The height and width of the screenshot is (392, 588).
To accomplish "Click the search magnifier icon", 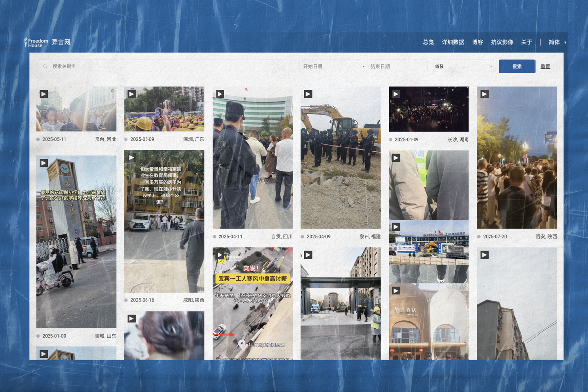I will [46, 67].
